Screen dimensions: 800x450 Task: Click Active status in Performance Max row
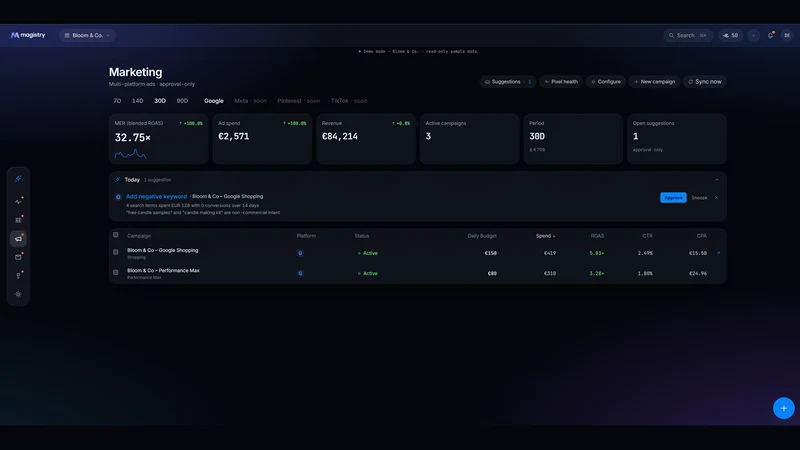[367, 273]
